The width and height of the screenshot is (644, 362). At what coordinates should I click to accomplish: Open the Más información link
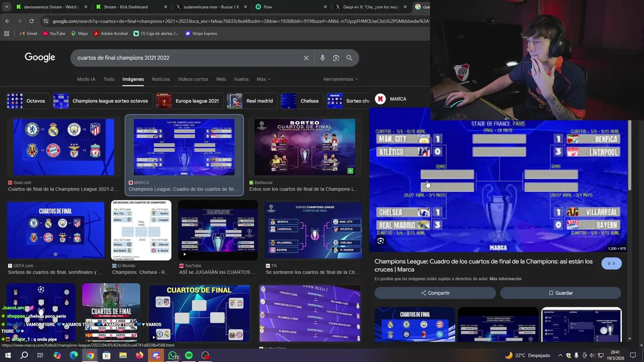[505, 279]
